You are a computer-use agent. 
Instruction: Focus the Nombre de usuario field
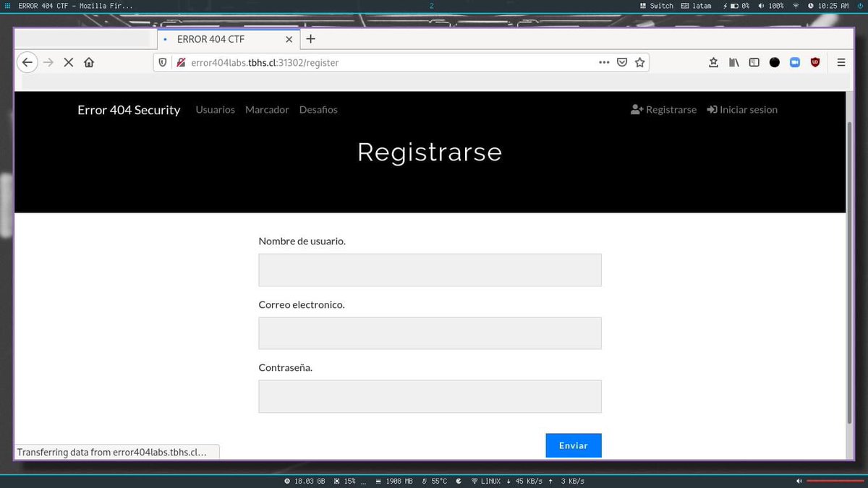coord(430,270)
